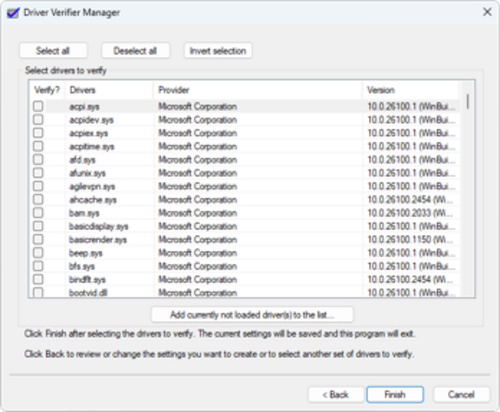Check the acpi.sys driver checkbox

pyautogui.click(x=38, y=106)
